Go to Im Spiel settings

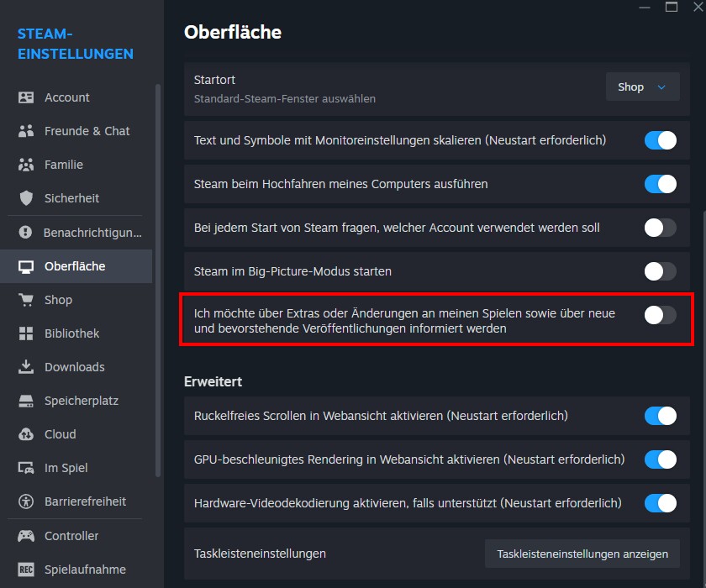[66, 468]
